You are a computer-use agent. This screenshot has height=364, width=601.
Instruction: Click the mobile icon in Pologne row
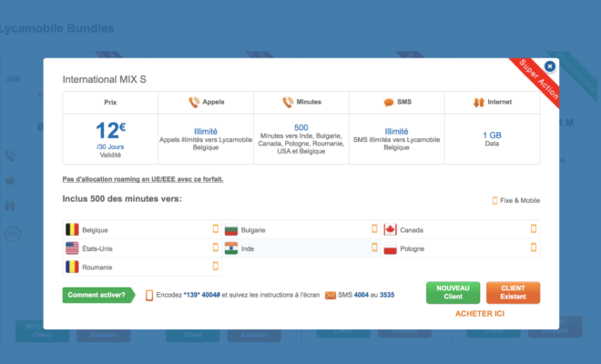pos(534,248)
